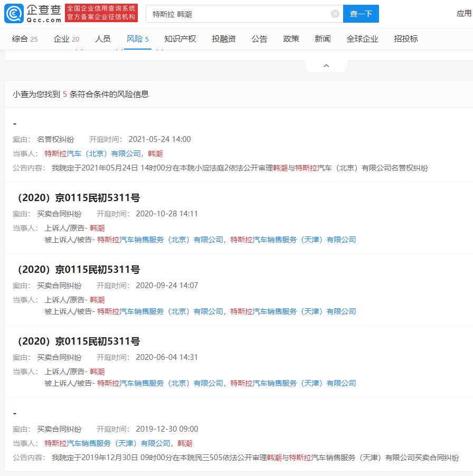Open the 应用 menu
The image size is (473, 476).
point(464,13)
